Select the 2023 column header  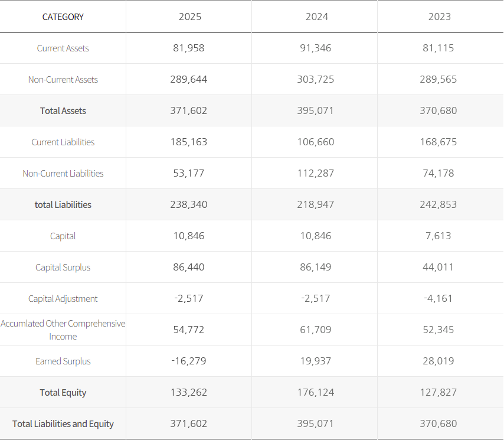[439, 17]
